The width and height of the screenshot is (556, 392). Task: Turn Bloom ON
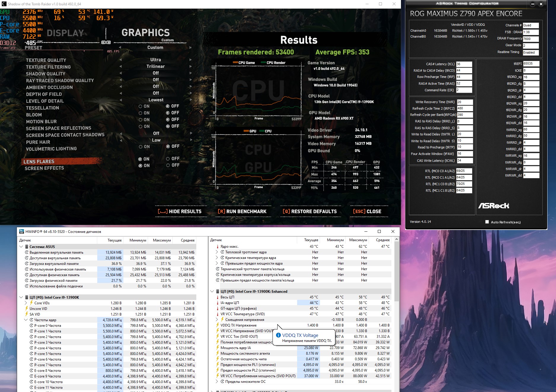140,113
